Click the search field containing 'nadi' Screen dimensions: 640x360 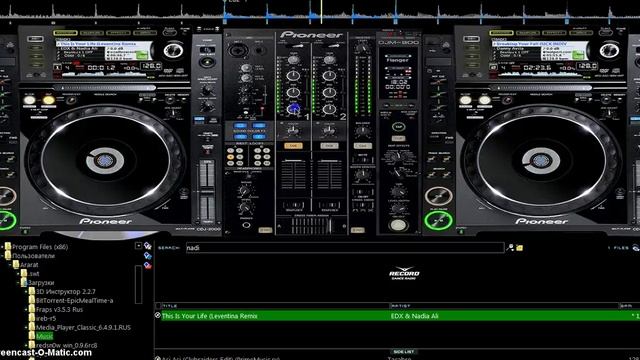(x=345, y=248)
